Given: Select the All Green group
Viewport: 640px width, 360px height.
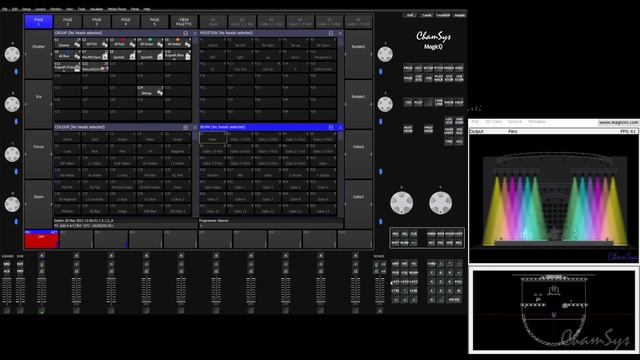Looking at the screenshot, I should tap(150, 43).
